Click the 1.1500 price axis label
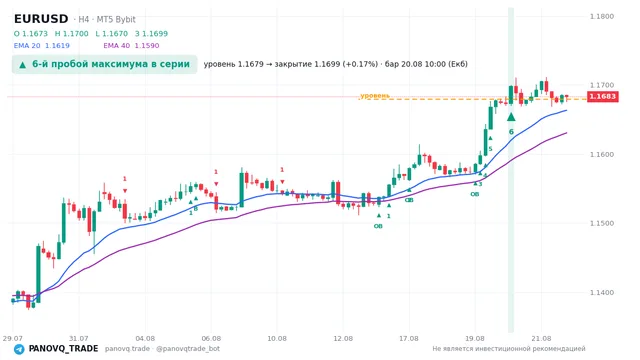This screenshot has width=640, height=360. point(602,223)
